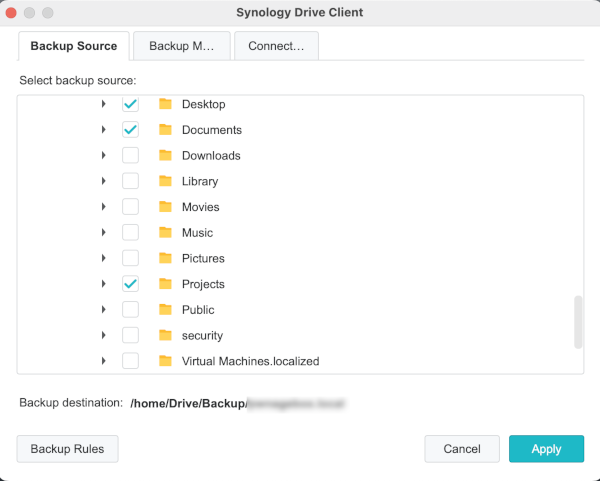Click the folder list vertical scrollbar
The width and height of the screenshot is (600, 481).
[x=578, y=322]
